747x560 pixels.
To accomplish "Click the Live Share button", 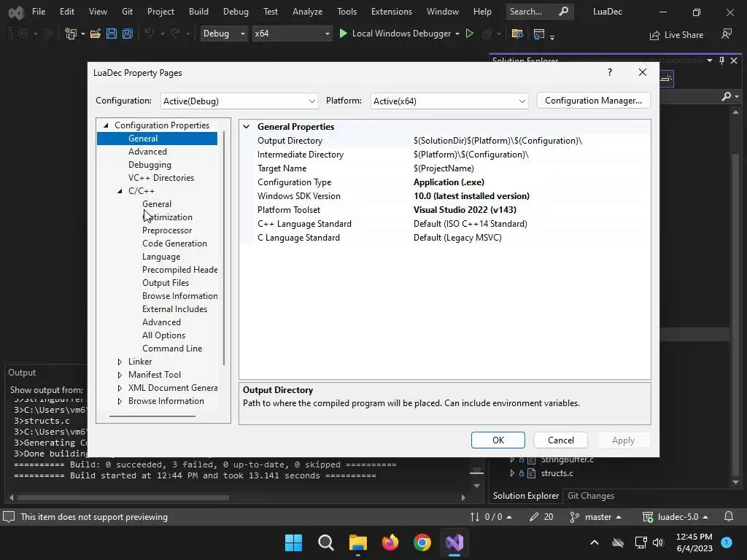I will 676,35.
